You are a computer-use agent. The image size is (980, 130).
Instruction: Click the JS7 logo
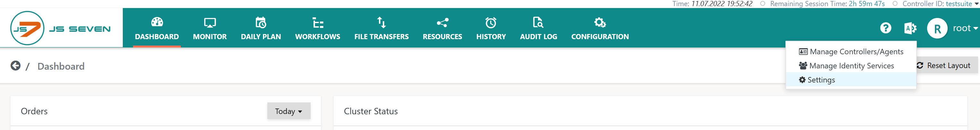pyautogui.click(x=27, y=28)
